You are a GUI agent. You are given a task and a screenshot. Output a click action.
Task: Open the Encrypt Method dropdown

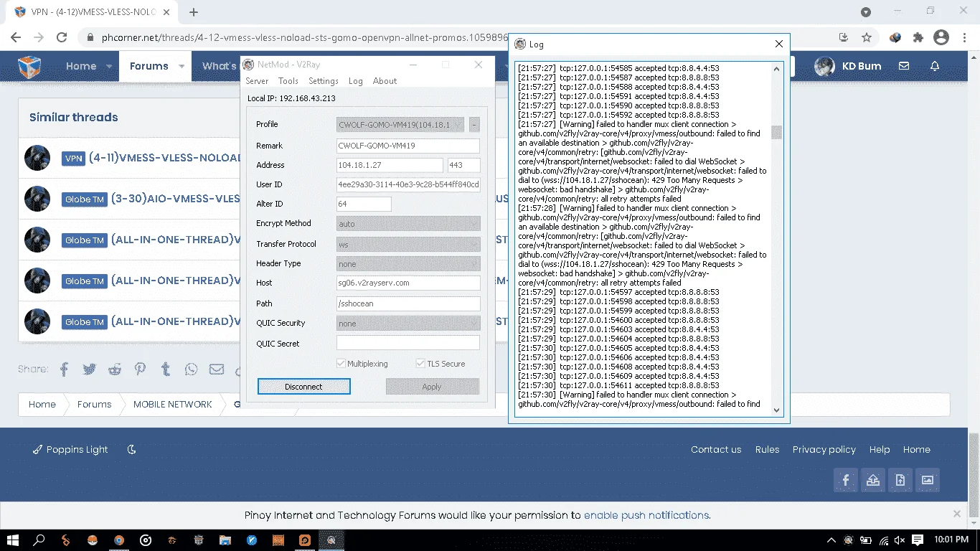[408, 224]
